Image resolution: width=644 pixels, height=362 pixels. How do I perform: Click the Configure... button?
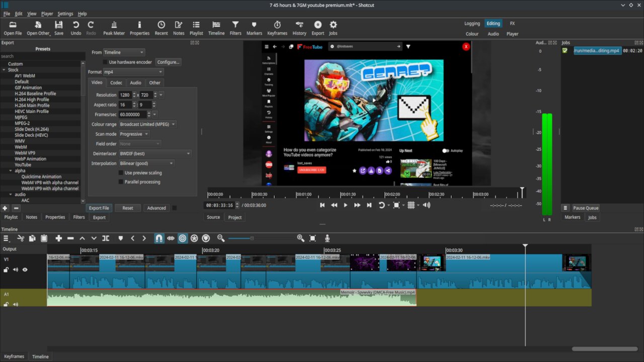[168, 62]
